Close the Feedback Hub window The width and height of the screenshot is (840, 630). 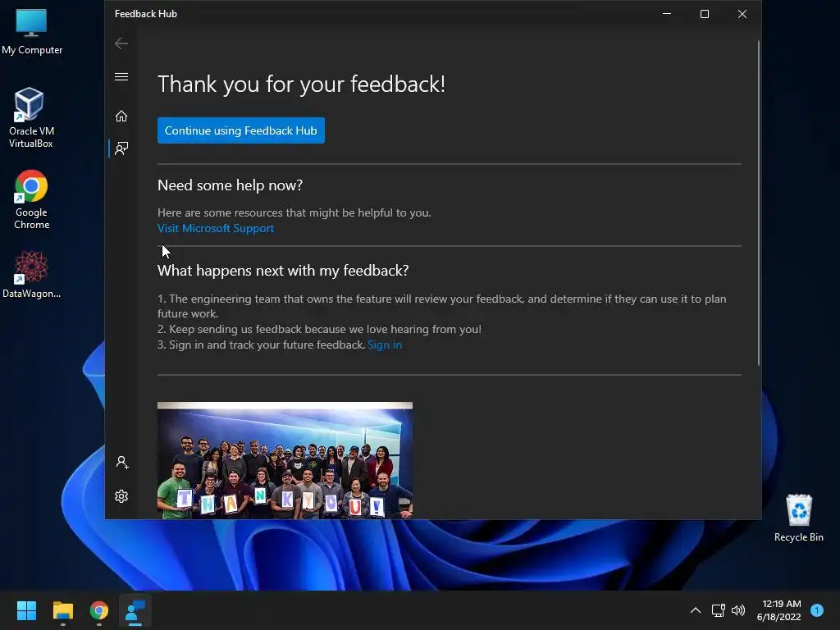pos(742,14)
